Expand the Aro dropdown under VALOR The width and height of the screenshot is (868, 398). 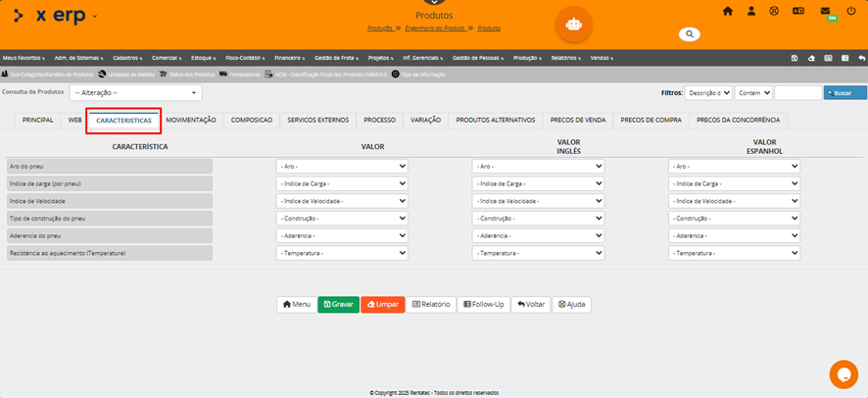coord(341,167)
